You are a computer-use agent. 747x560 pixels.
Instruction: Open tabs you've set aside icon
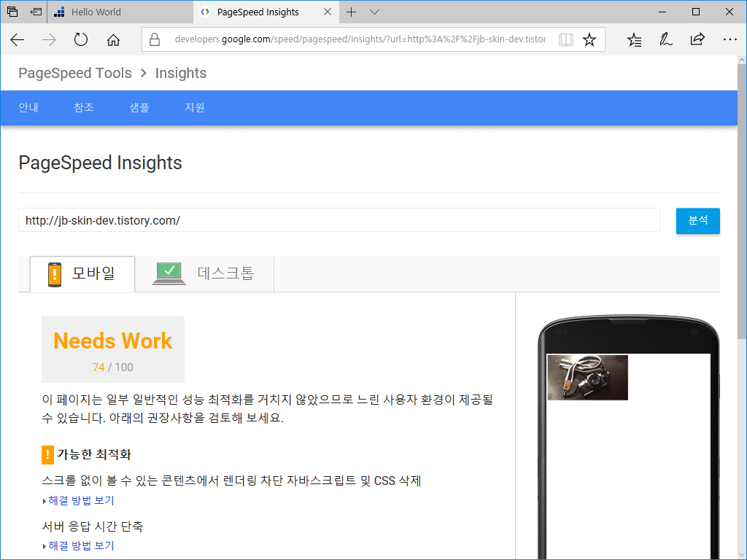tap(12, 12)
